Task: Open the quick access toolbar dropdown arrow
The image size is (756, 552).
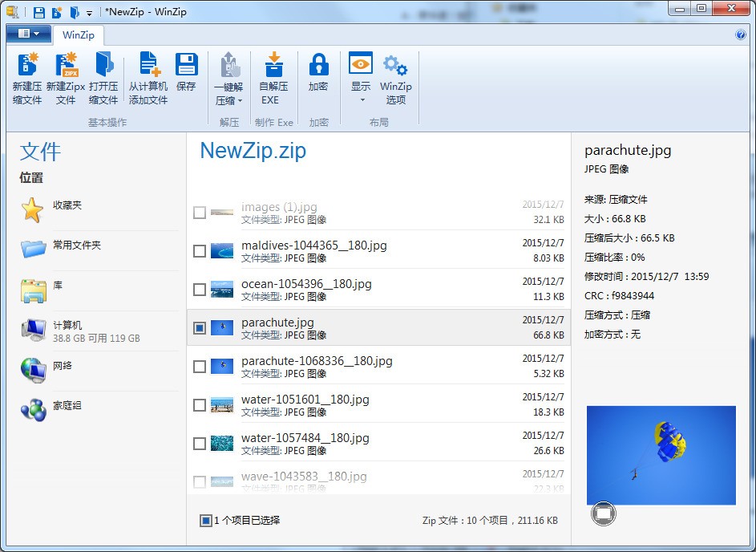Action: 88,11
